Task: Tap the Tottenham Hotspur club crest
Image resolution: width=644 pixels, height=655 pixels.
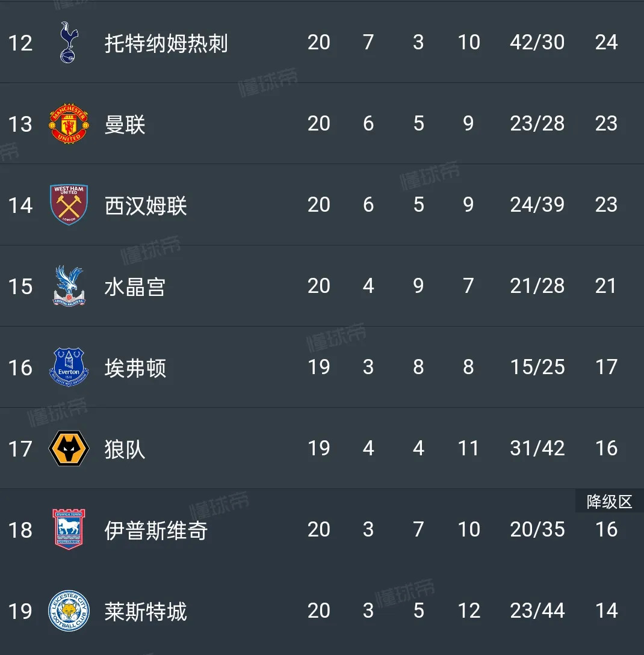Action: click(68, 43)
